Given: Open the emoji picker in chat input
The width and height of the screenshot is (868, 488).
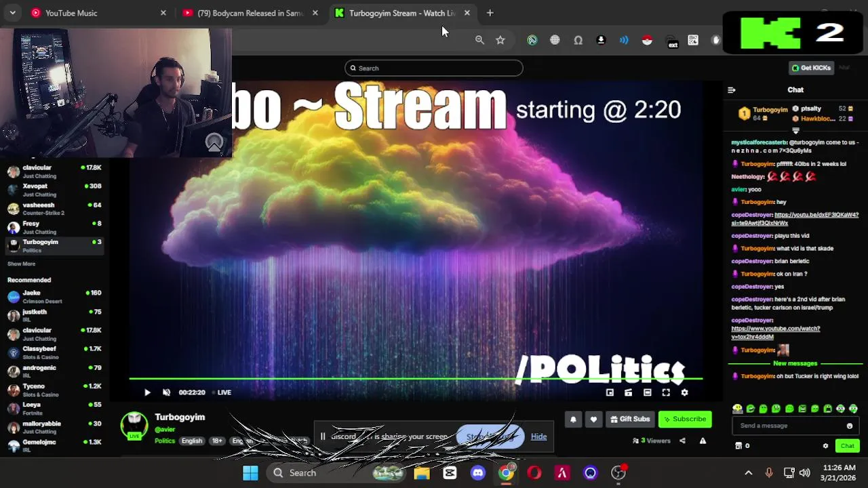Looking at the screenshot, I should coord(849,426).
